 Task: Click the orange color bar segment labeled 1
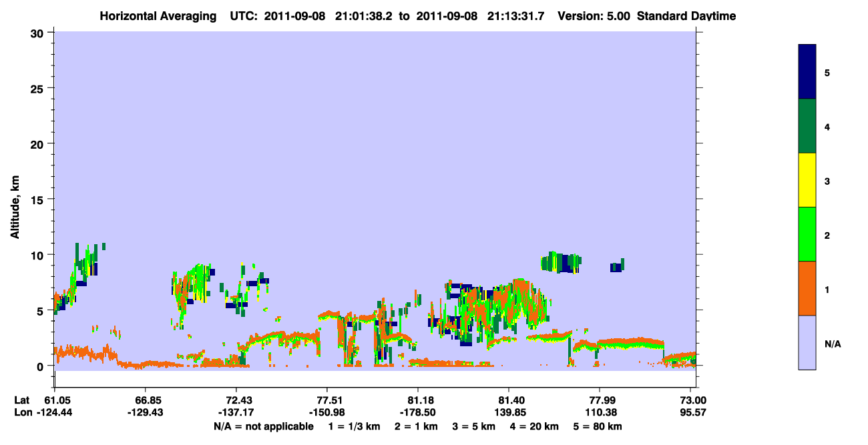[x=807, y=288]
